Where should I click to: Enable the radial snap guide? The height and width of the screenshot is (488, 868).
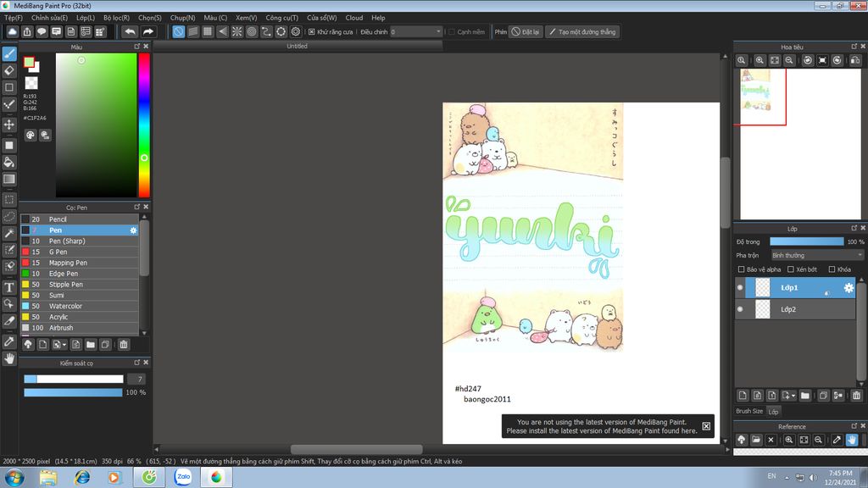(237, 31)
